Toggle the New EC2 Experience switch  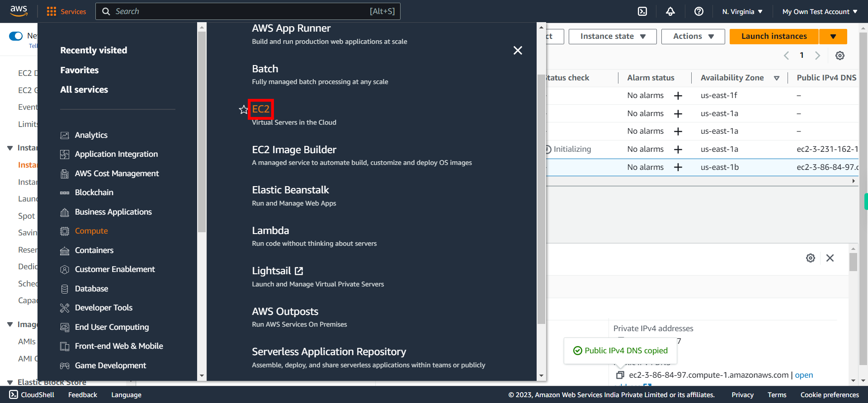pyautogui.click(x=16, y=36)
